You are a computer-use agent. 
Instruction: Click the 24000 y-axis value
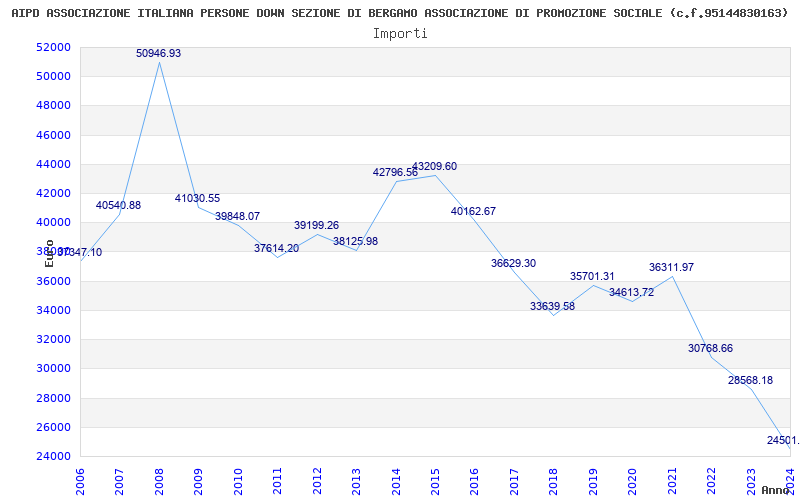click(54, 456)
